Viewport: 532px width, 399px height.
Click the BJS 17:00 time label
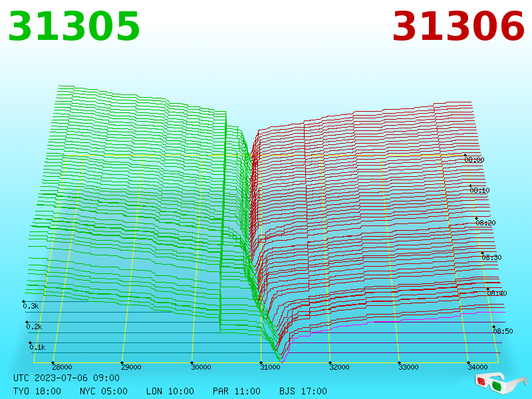[303, 391]
